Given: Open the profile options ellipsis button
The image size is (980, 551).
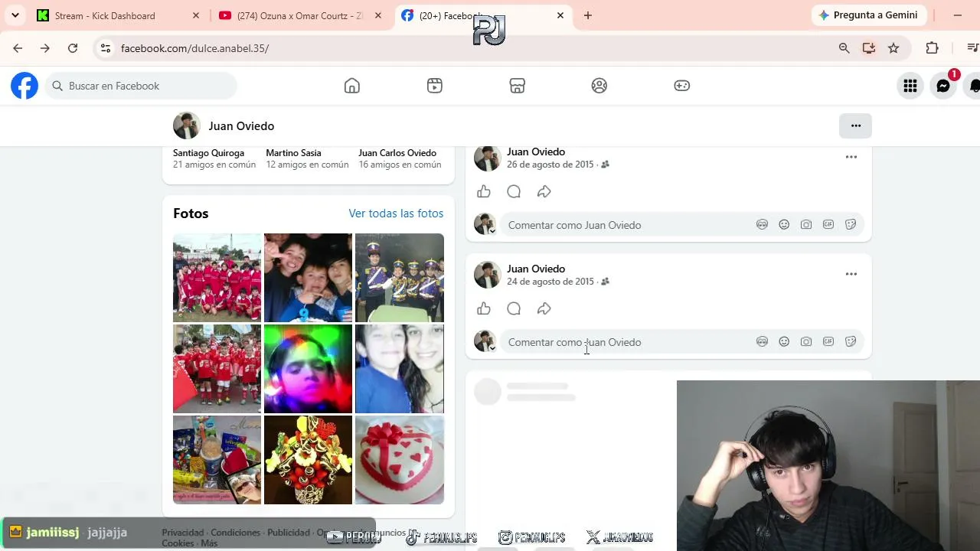Looking at the screenshot, I should coord(856,126).
